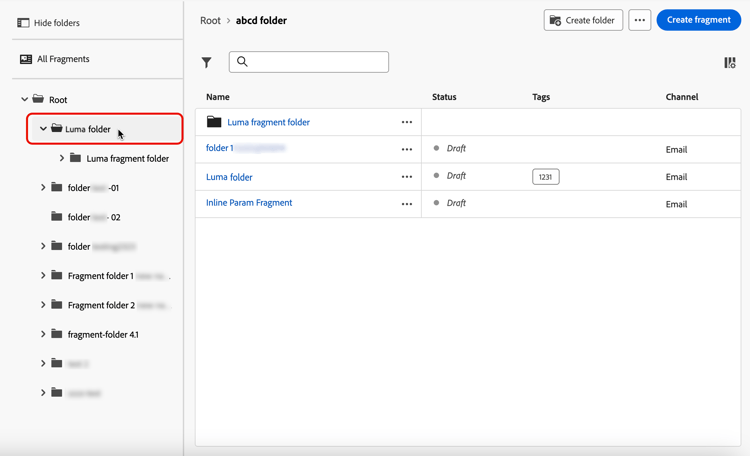Click more actions next to Create folder
The height and width of the screenshot is (456, 750).
pyautogui.click(x=640, y=20)
